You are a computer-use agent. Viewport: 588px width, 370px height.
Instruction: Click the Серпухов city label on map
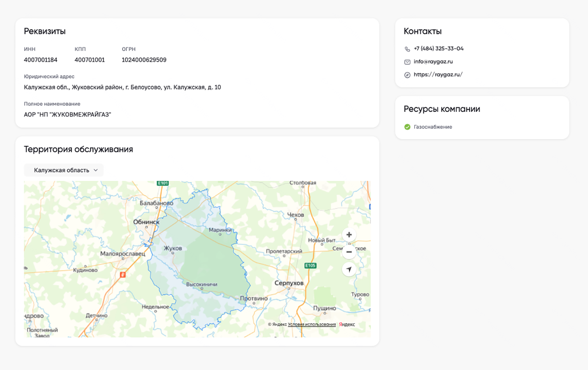click(289, 283)
